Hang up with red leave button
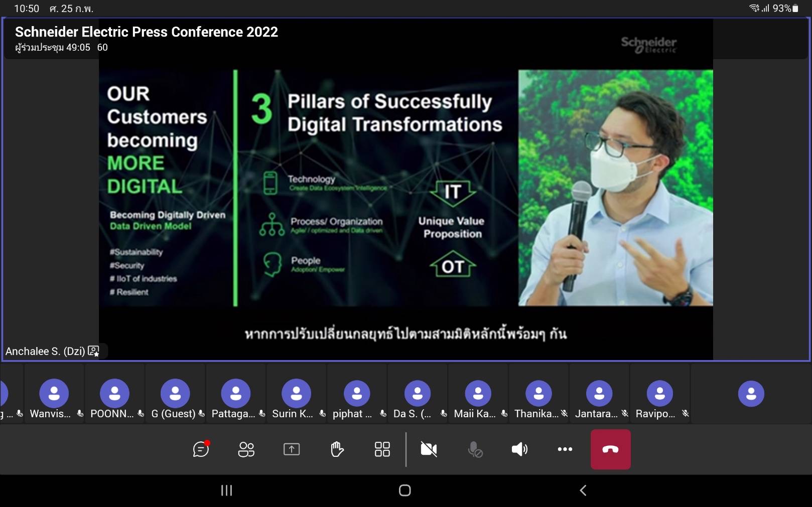 pos(611,449)
